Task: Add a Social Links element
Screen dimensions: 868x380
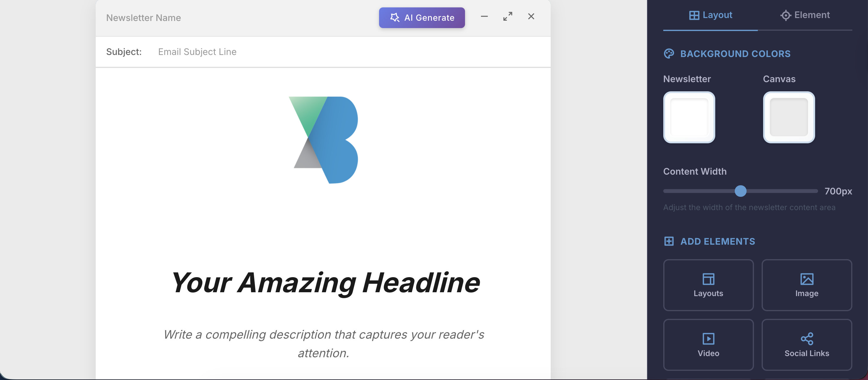Action: click(807, 344)
